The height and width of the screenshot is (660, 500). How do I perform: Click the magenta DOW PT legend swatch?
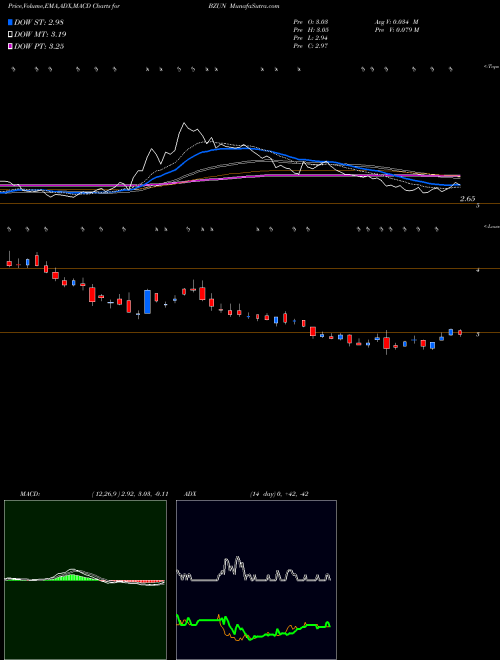[11, 46]
